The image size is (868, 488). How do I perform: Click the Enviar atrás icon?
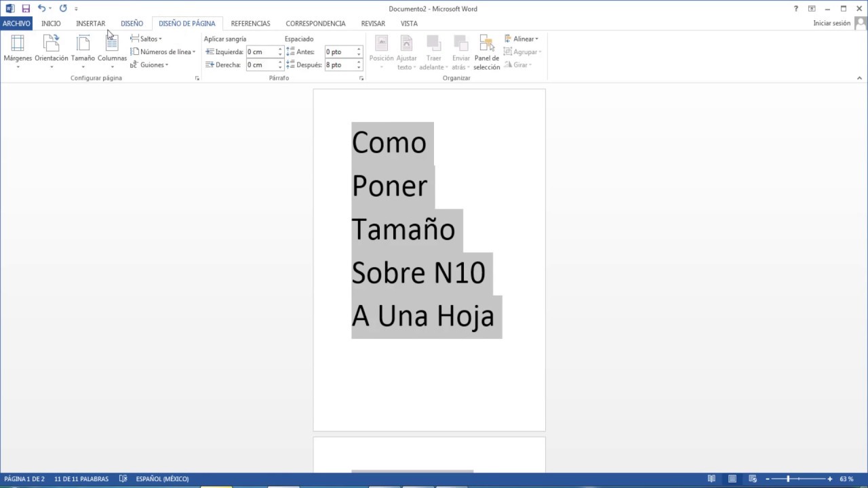[461, 52]
